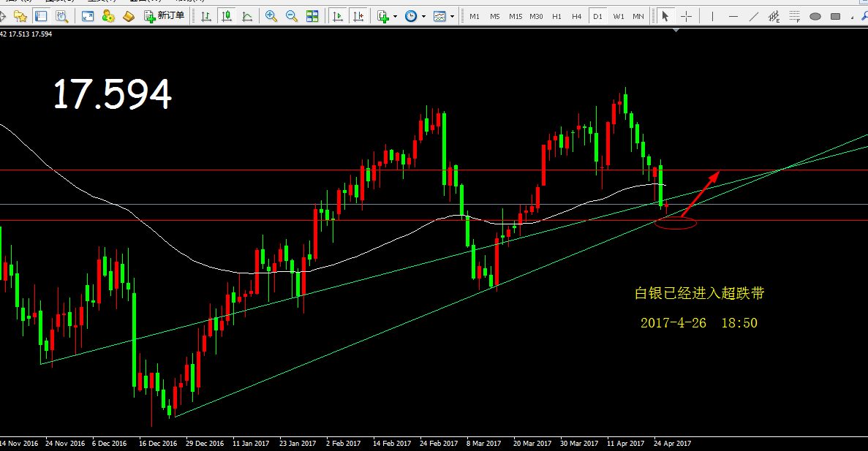
Task: Select the vertical line drawing tool
Action: (712, 16)
